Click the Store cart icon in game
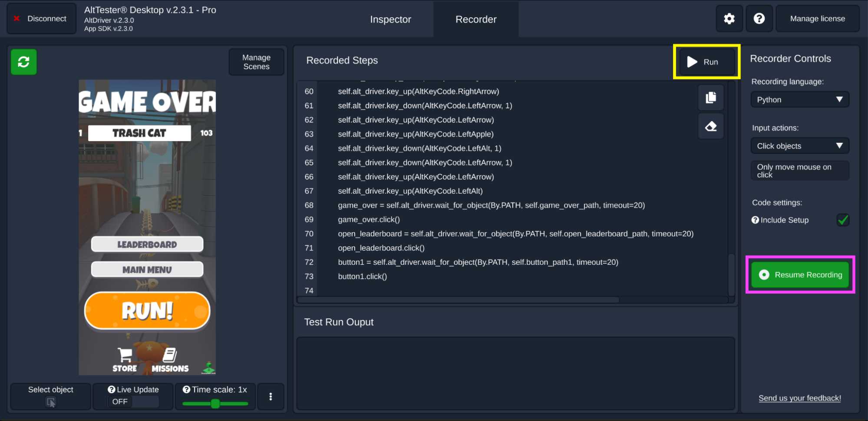 point(125,355)
